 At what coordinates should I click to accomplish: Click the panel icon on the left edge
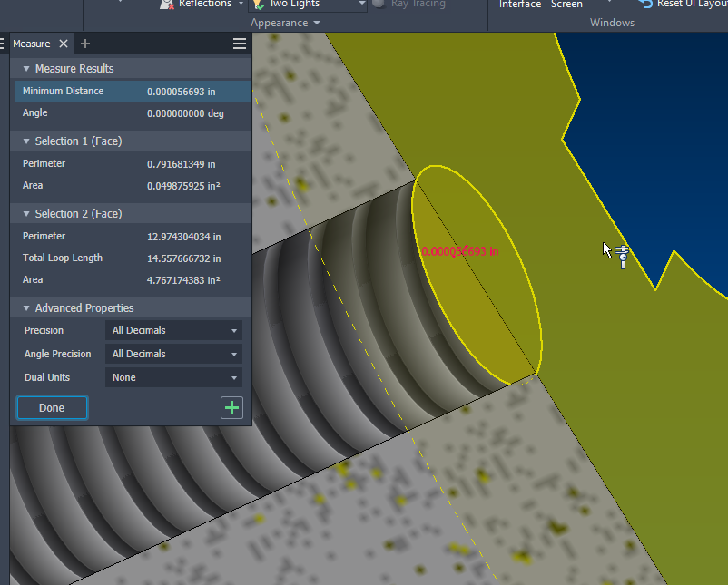click(3, 43)
